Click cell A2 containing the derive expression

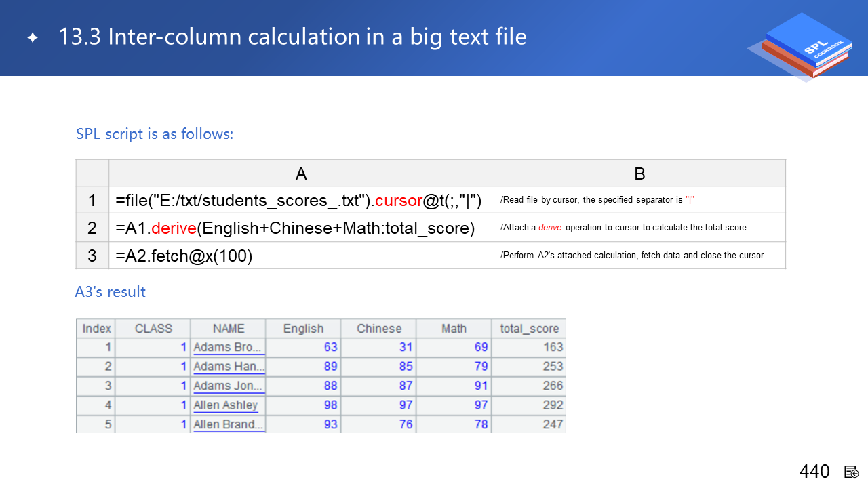click(x=295, y=228)
